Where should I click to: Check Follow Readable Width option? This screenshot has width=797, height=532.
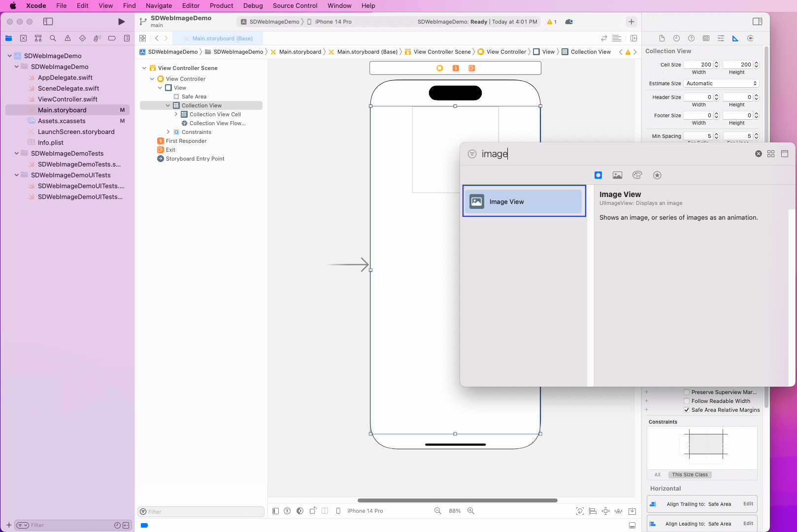(x=687, y=401)
